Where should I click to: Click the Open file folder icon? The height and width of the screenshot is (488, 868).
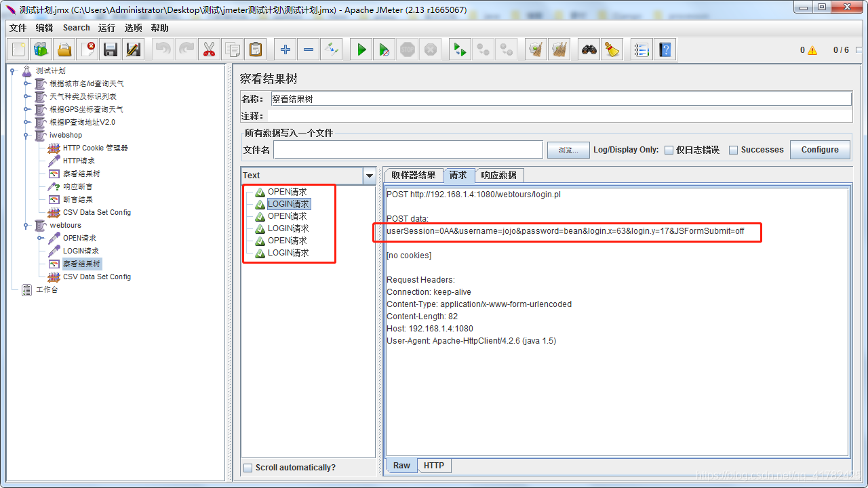pos(64,49)
